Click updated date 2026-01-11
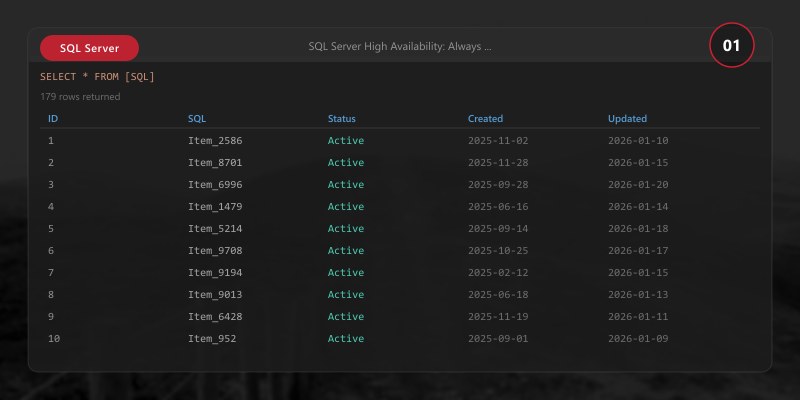Viewport: 800px width, 400px height. [x=638, y=316]
